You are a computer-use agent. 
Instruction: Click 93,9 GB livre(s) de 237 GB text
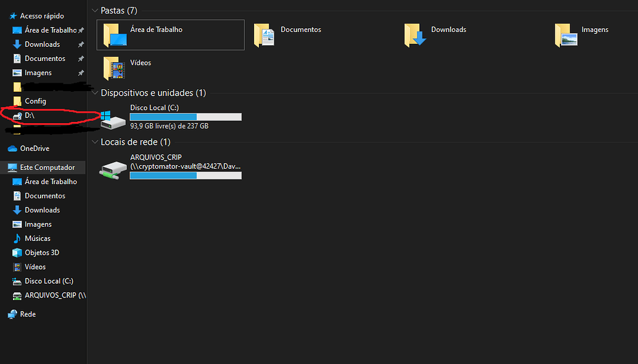tap(170, 126)
